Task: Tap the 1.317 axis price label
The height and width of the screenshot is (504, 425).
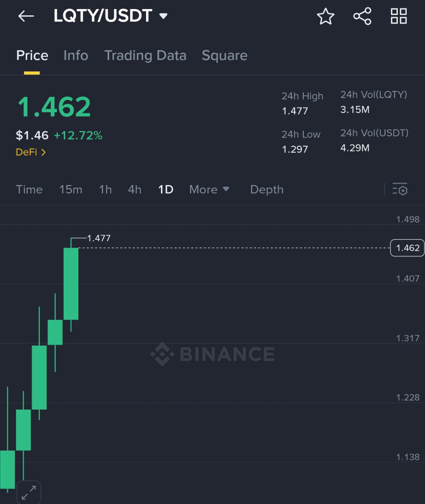Action: 408,338
